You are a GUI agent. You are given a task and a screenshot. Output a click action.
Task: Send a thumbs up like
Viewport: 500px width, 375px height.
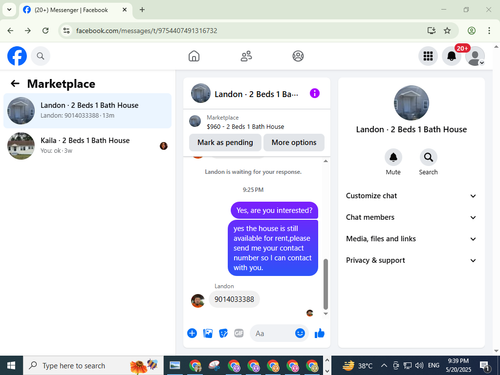[x=319, y=333]
